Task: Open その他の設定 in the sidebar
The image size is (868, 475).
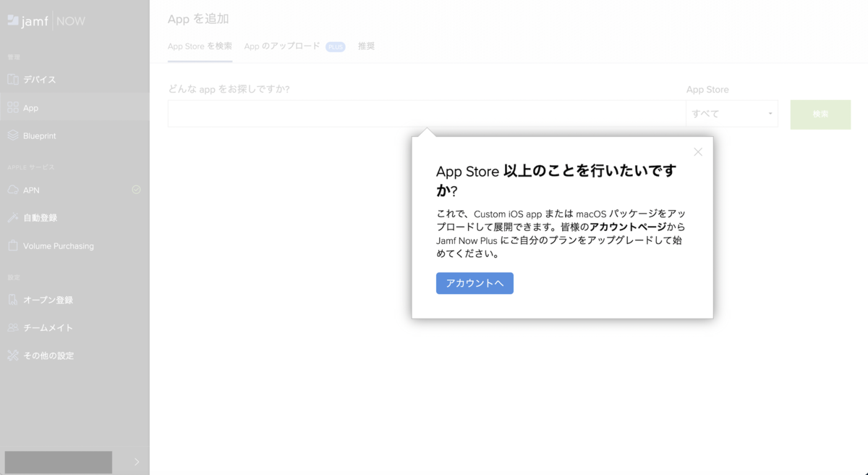Action: click(46, 355)
